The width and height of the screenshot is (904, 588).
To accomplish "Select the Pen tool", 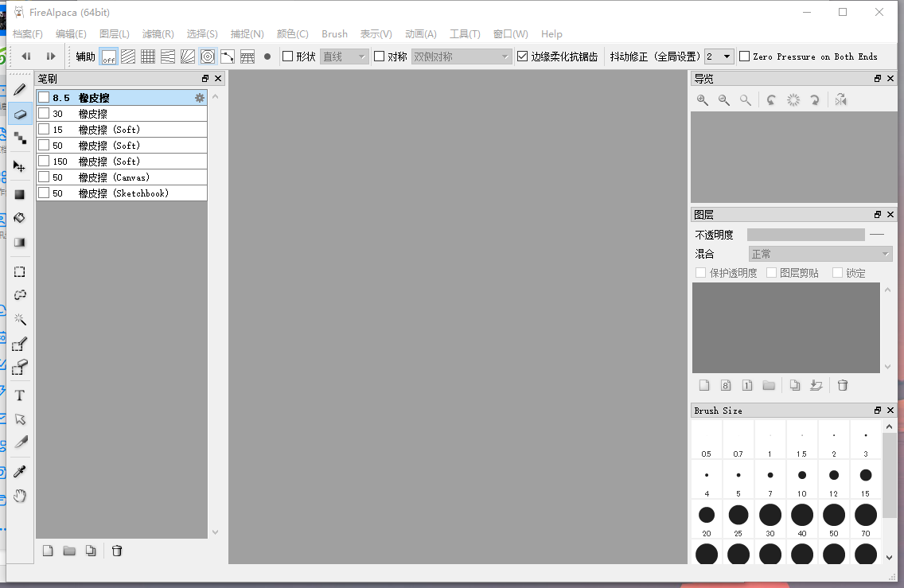I will pos(19,90).
